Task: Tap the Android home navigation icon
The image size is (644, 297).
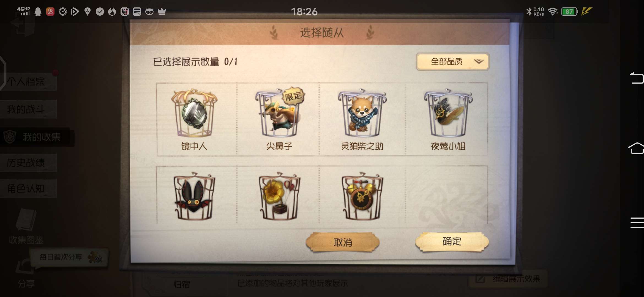Action: point(636,148)
